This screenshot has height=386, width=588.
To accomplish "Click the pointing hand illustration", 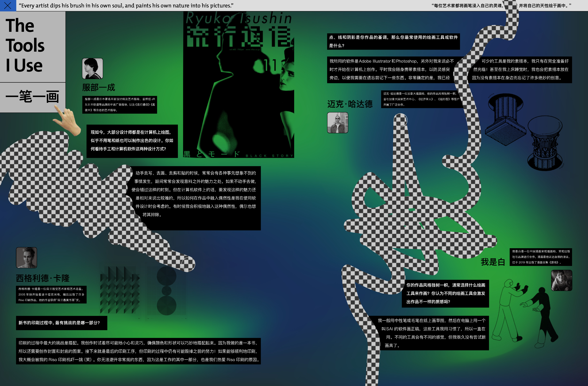I will click(67, 121).
